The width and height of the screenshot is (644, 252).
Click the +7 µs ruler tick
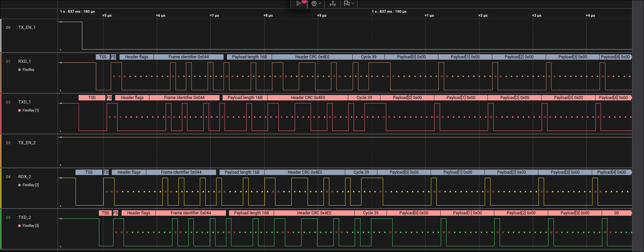click(x=214, y=16)
